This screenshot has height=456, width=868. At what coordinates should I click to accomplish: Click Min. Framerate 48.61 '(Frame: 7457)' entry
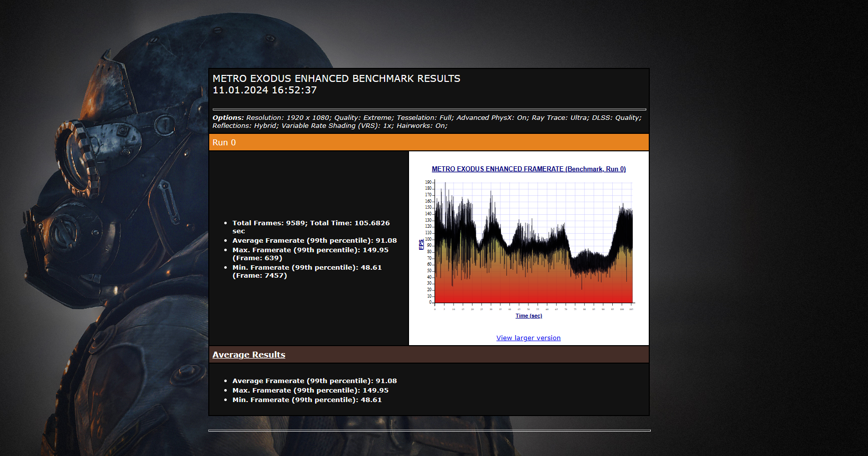[x=307, y=271]
